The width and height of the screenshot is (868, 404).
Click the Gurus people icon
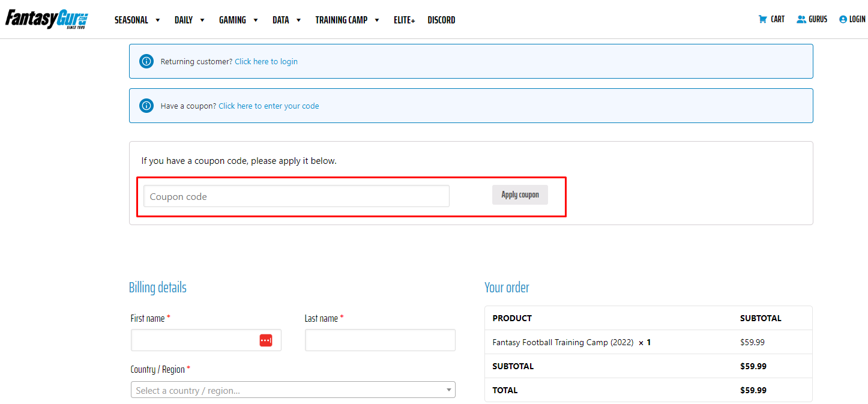[x=801, y=19]
